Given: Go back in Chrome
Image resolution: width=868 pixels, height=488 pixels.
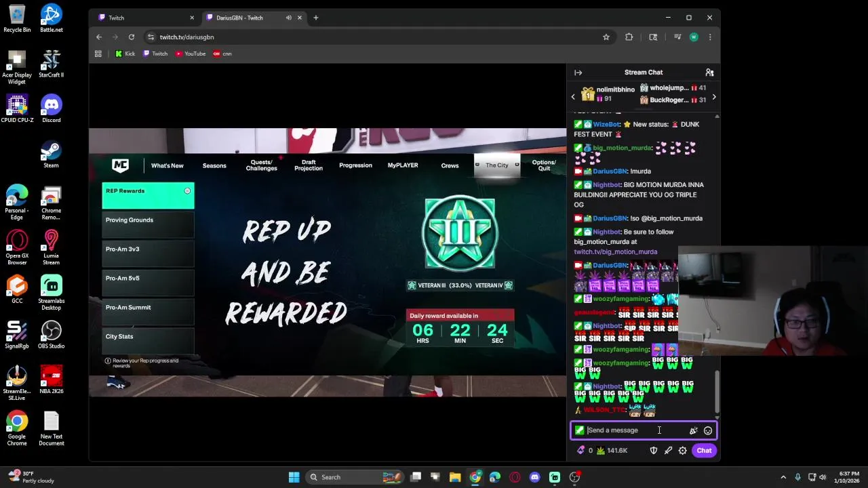Looking at the screenshot, I should (x=99, y=37).
